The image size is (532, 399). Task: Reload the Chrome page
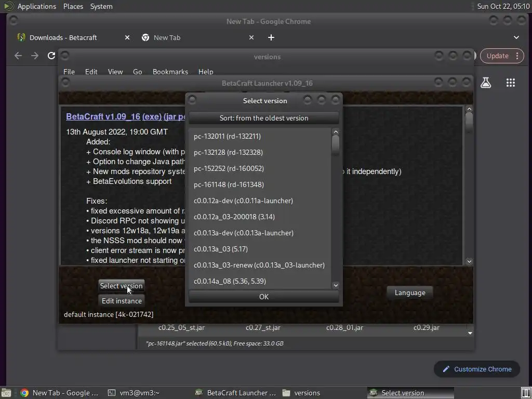click(51, 56)
